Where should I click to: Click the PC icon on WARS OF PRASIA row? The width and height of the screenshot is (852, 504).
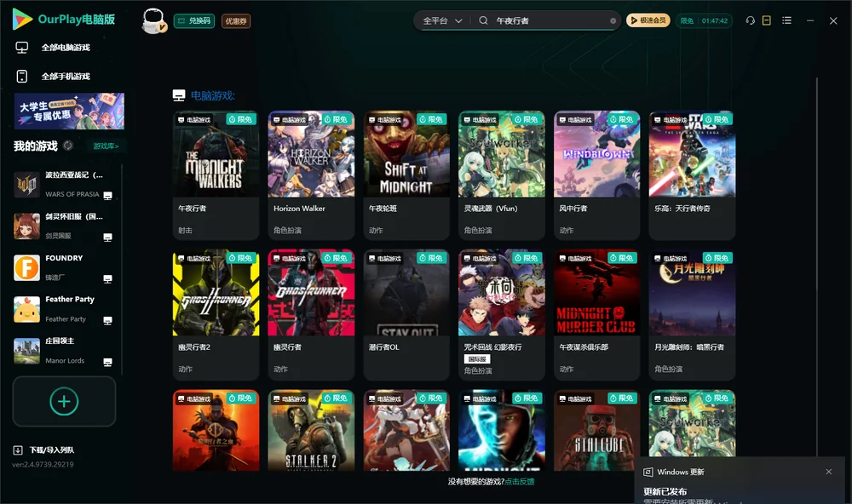point(107,196)
